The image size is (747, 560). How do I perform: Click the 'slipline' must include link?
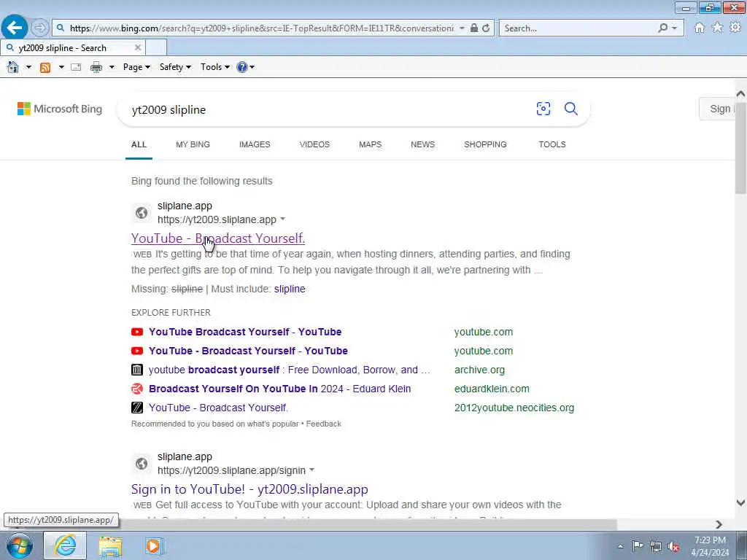tap(290, 289)
